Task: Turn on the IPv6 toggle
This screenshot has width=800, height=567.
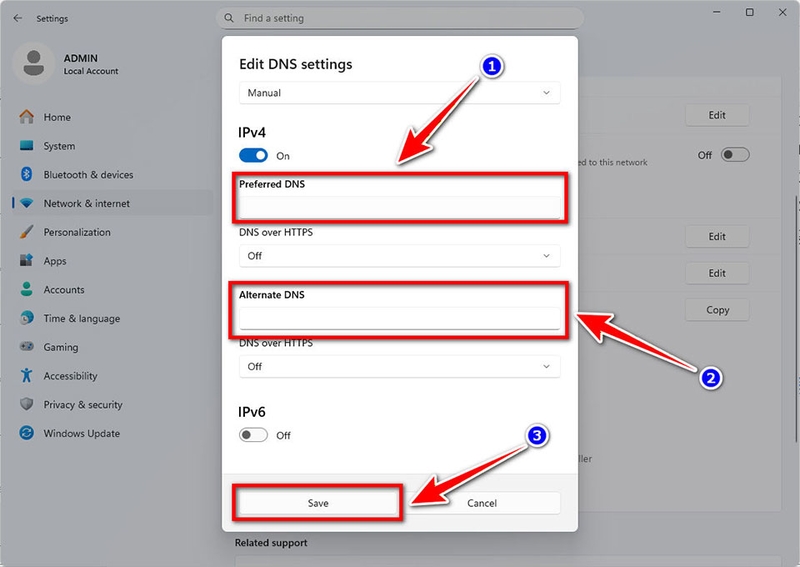Action: click(x=253, y=435)
